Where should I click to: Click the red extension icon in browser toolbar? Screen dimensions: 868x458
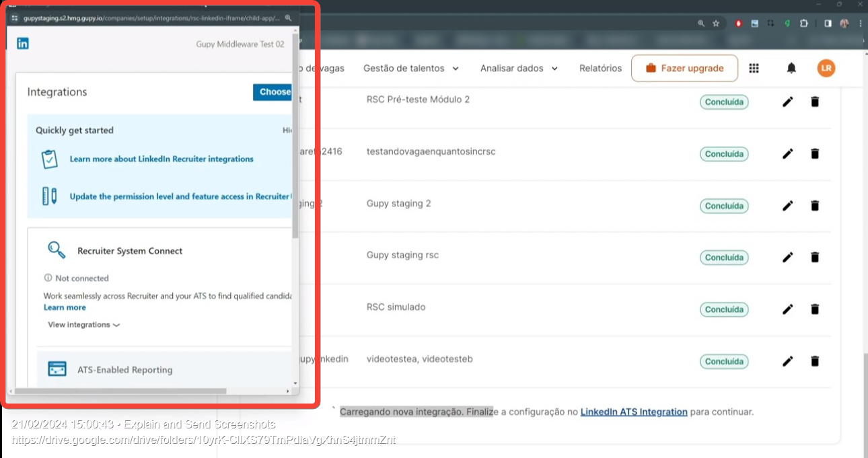pyautogui.click(x=738, y=23)
